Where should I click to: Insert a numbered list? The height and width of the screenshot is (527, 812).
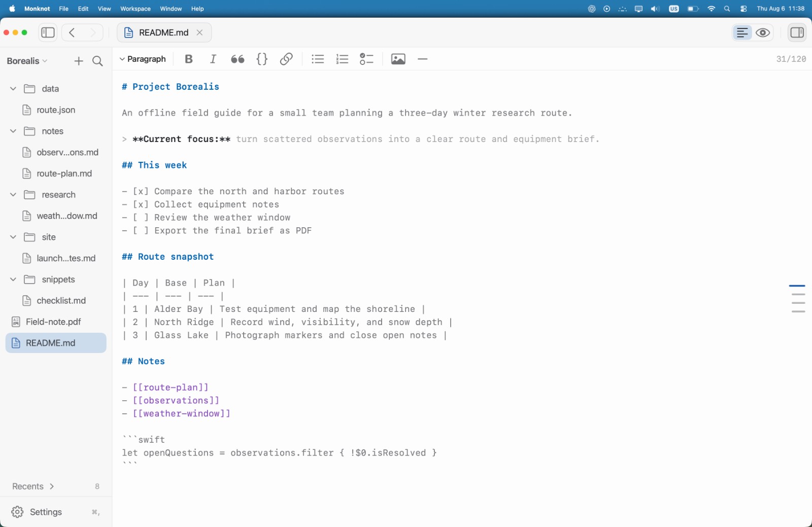tap(342, 59)
